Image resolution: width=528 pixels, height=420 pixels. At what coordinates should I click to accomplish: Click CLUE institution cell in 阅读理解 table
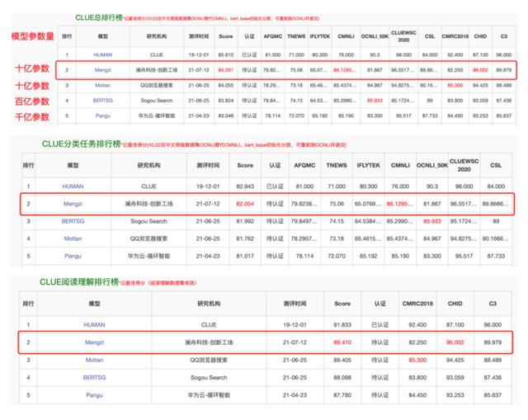click(x=209, y=324)
